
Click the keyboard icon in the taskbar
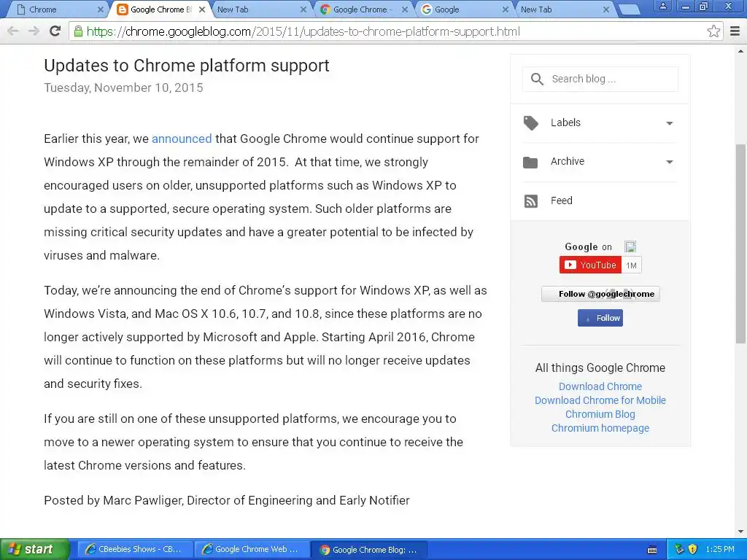tap(652, 550)
